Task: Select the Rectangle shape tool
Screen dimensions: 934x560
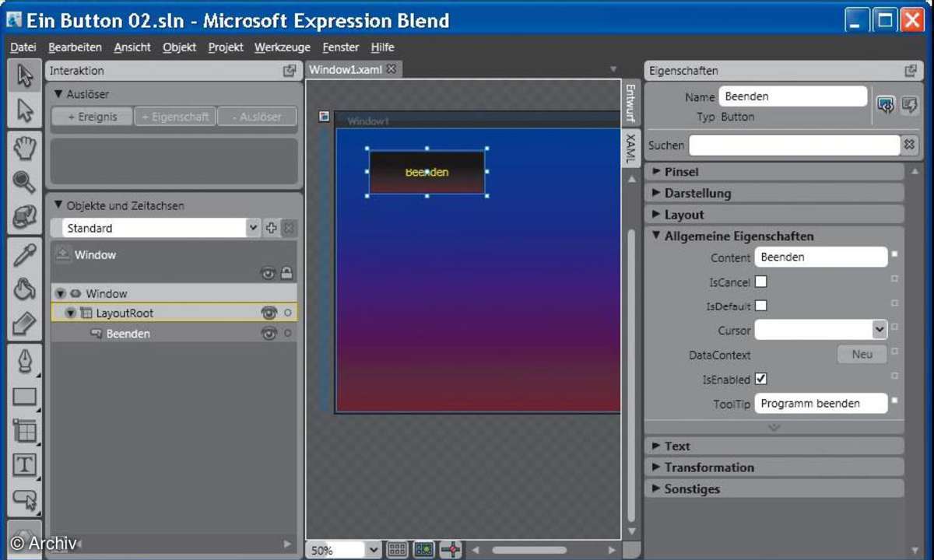Action: point(24,397)
